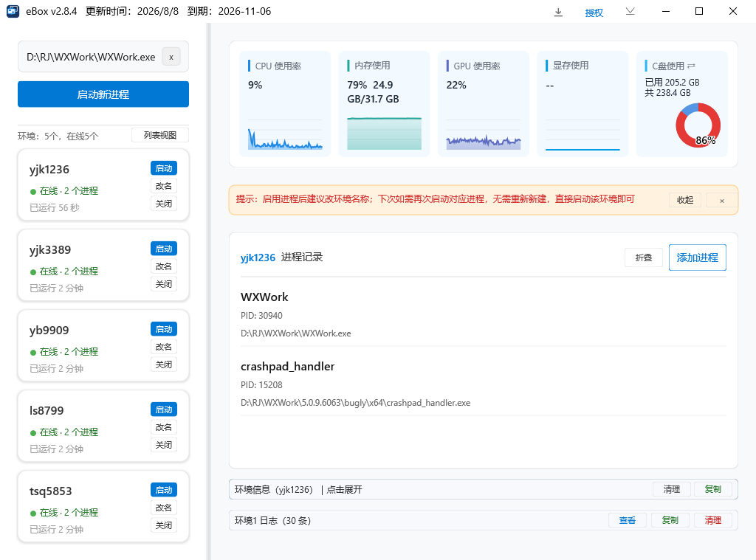Clear the WXWork.exe path with x
Screen dimensions: 756x560
pyautogui.click(x=171, y=57)
